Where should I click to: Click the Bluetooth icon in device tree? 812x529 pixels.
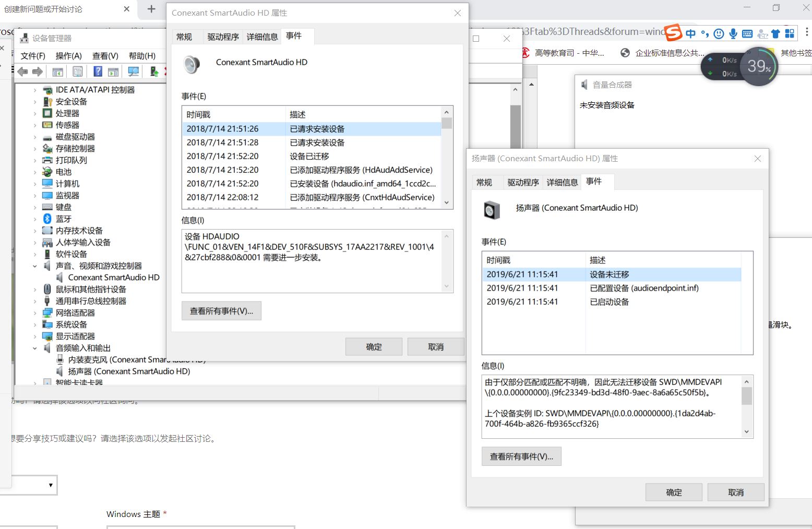[x=47, y=219]
